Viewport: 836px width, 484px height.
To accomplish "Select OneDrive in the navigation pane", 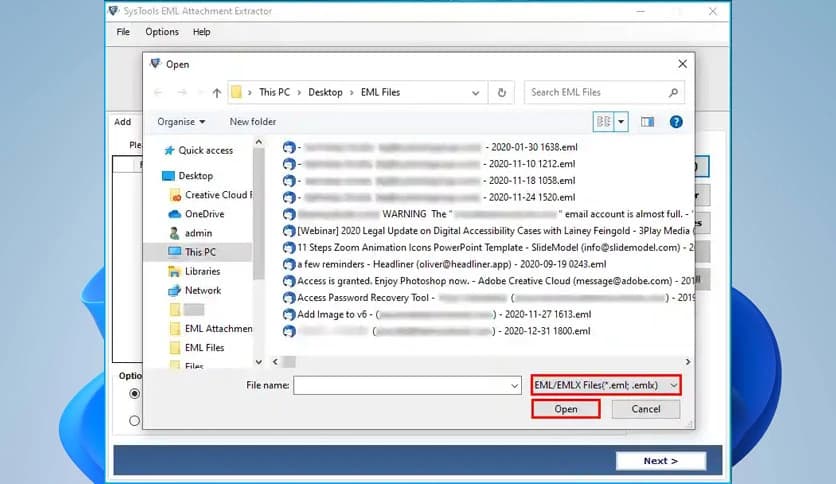I will point(204,214).
